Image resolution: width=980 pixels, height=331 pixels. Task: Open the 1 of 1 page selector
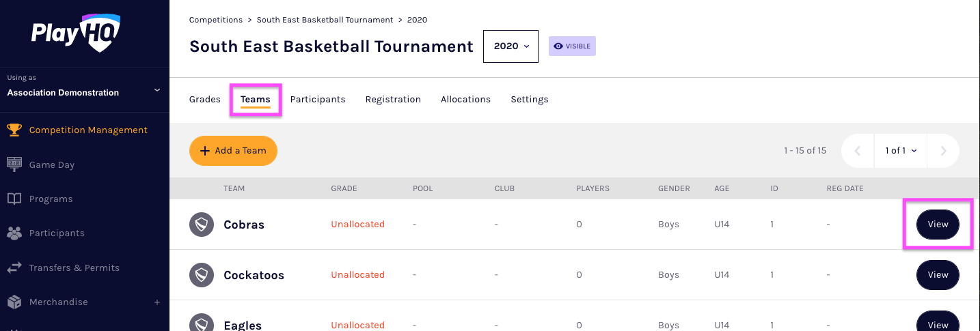coord(900,151)
